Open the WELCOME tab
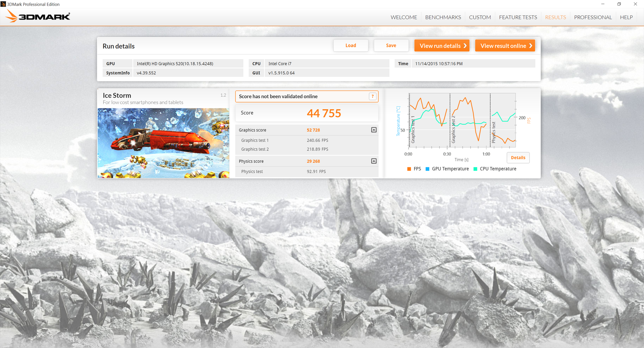 [404, 17]
